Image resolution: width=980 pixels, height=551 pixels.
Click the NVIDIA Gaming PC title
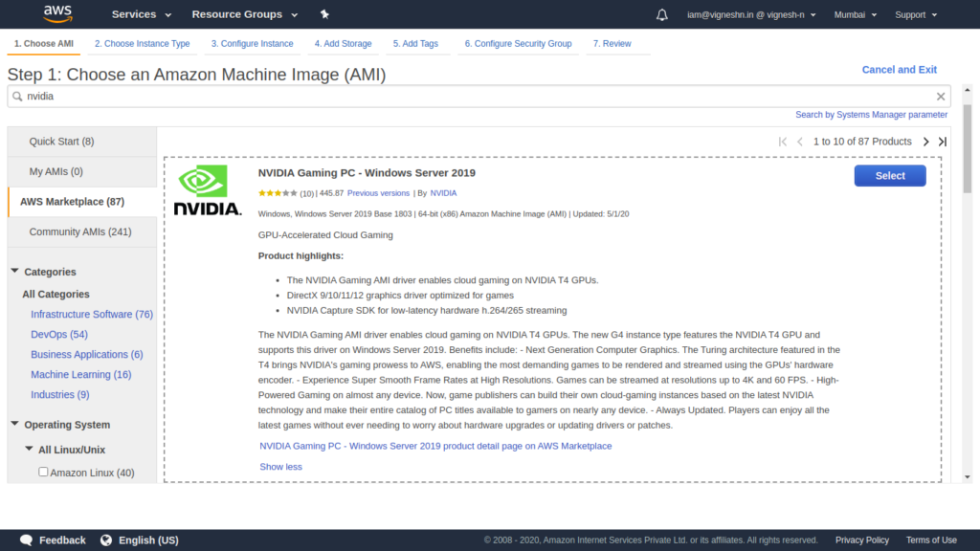click(x=367, y=173)
